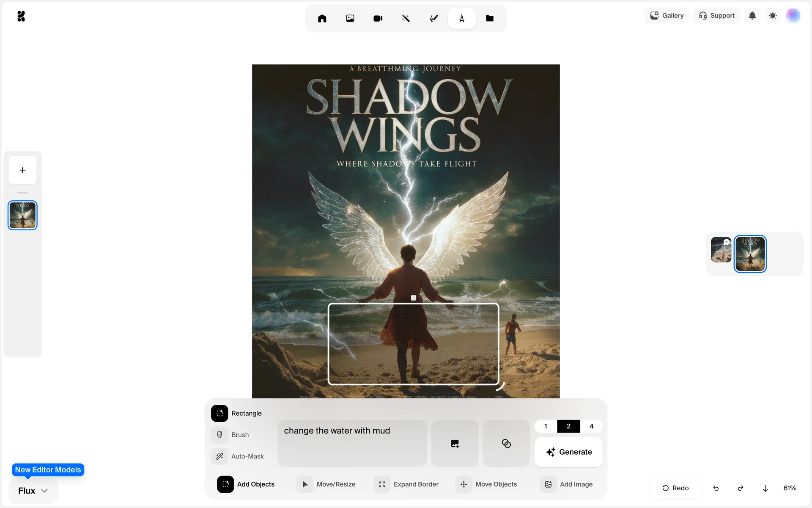Select the Brush mask tool

tap(232, 435)
